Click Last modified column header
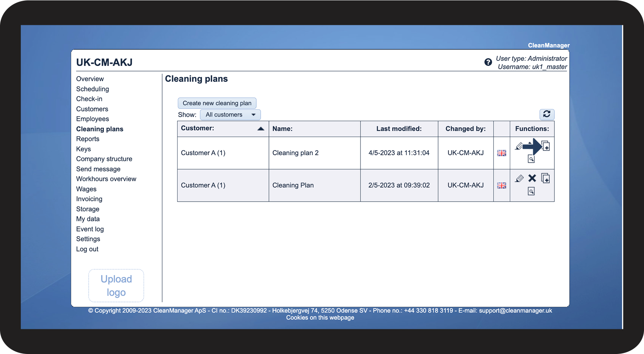Screen dimensions: 644x354 [399, 129]
